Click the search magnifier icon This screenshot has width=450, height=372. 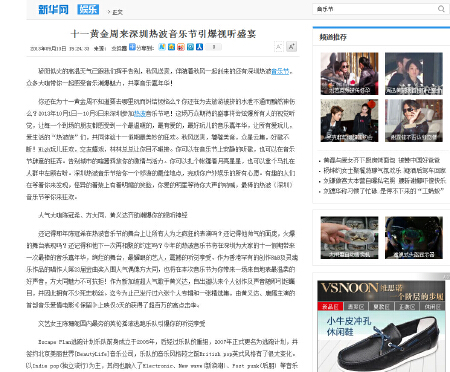441,9
